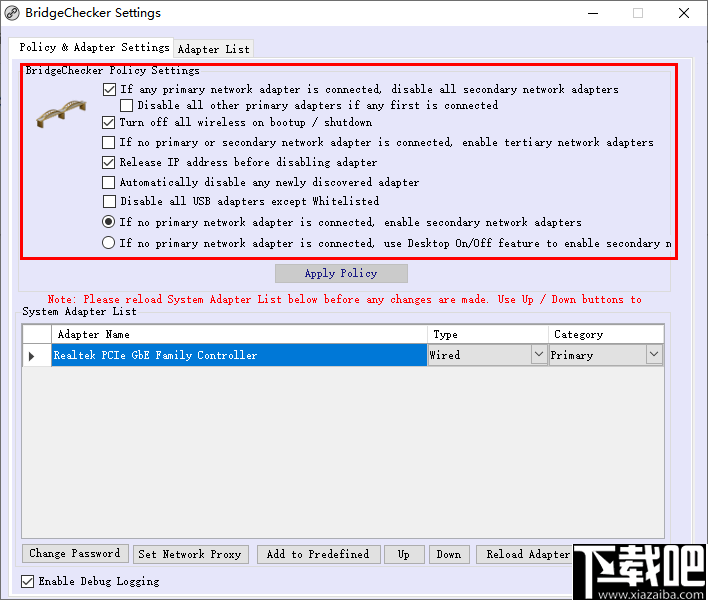This screenshot has height=600, width=708.
Task: Click the Type column header
Action: coord(488,335)
